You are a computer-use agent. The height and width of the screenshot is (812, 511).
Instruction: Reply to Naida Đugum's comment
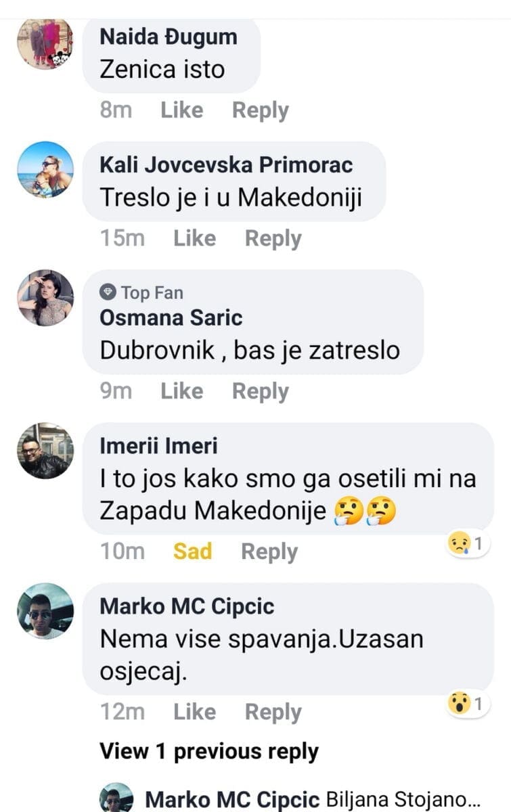click(260, 110)
